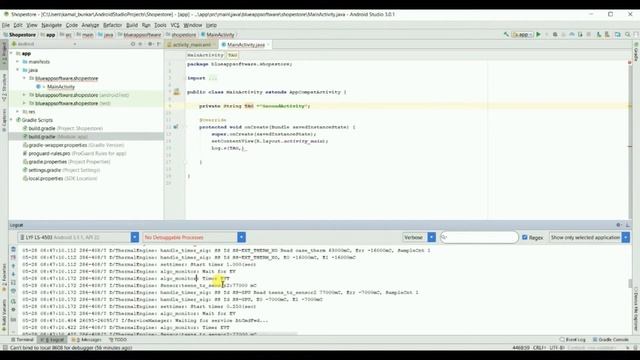Select gradle.properties (Project Properties) file
Image resolution: width=640 pixels, height=360 pixels.
(67, 162)
